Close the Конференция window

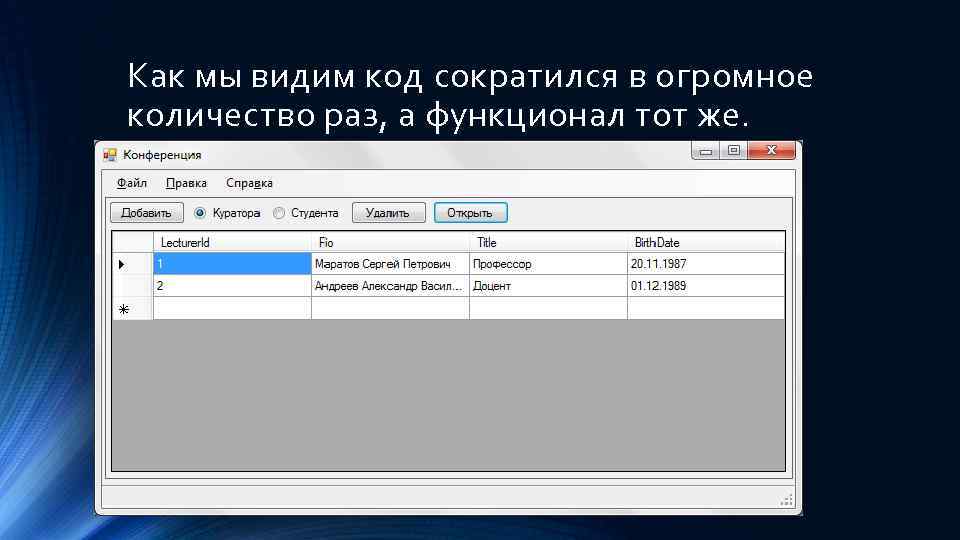coord(771,151)
